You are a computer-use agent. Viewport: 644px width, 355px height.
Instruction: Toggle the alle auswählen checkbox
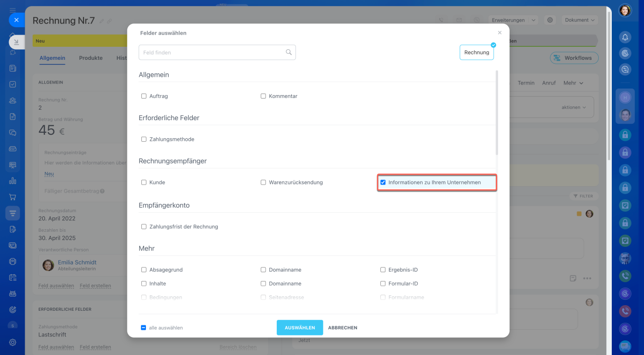pos(143,328)
